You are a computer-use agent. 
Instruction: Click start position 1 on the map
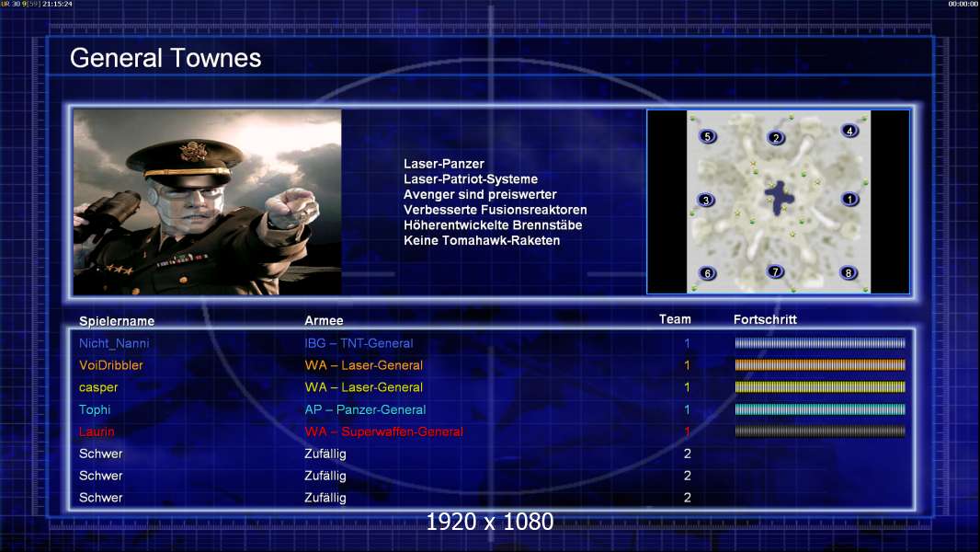(x=849, y=200)
